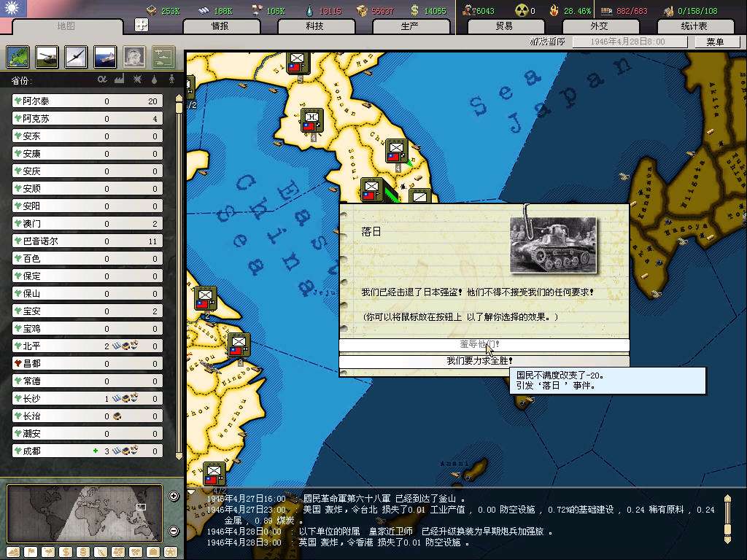
Task: Select the province list map icon
Action: tap(18, 57)
